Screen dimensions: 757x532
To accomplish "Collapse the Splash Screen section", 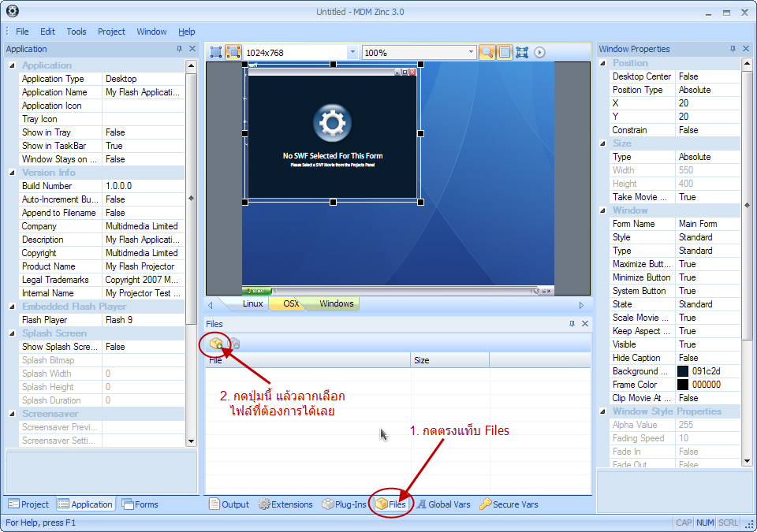I will (x=13, y=333).
